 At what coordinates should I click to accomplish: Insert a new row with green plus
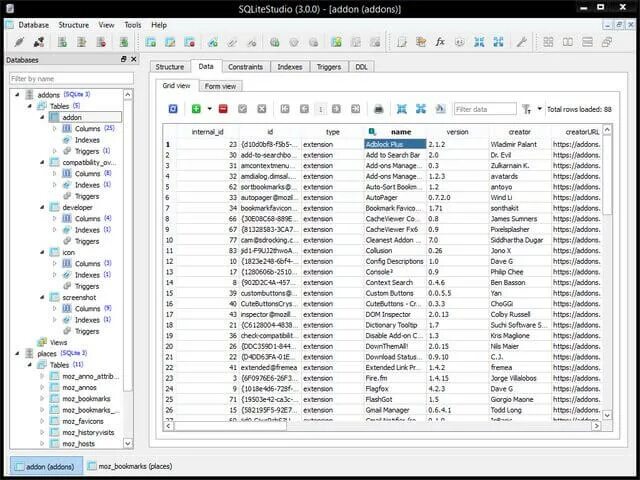[196, 109]
